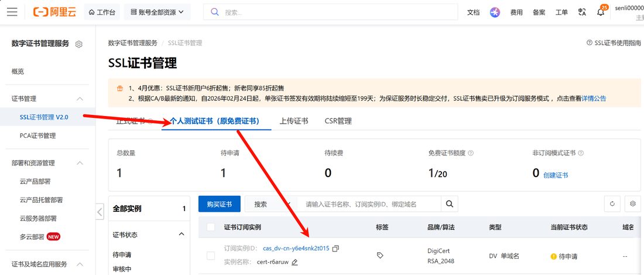Click the 证书订阅实例 column header
644x275 pixels.
click(x=242, y=227)
